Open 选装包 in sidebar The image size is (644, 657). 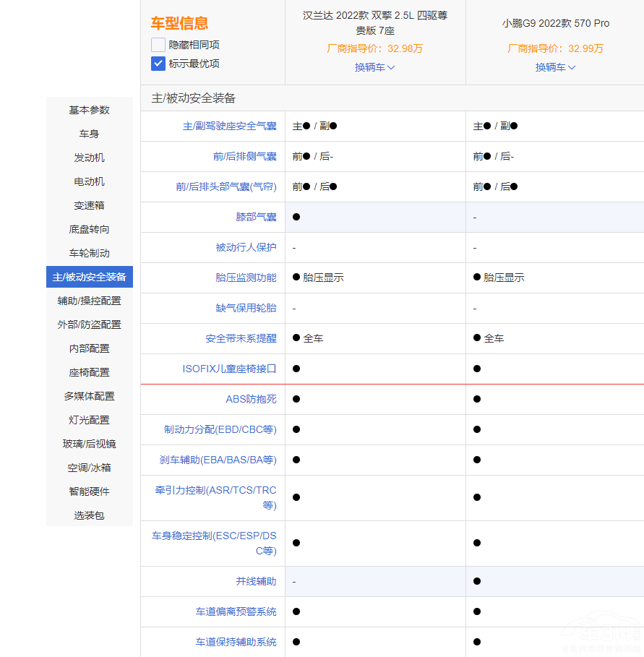tap(90, 515)
